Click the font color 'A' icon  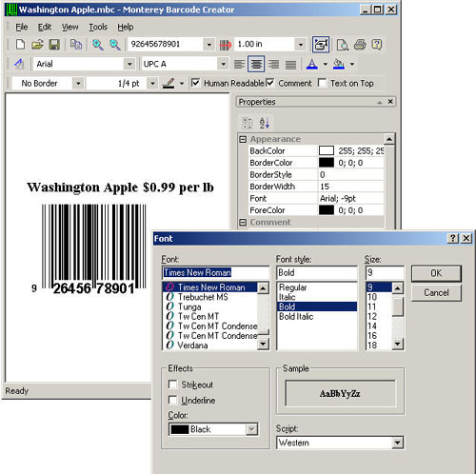[x=312, y=64]
